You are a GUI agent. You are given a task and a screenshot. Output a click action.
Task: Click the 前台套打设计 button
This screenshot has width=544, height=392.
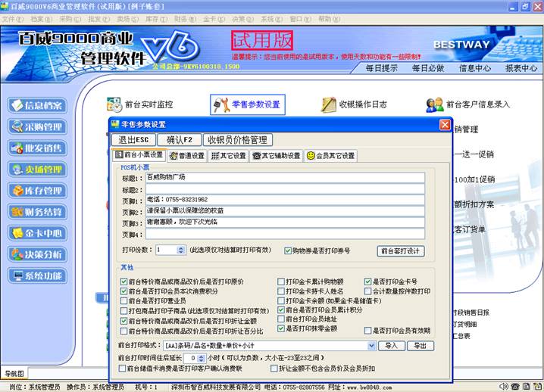[401, 251]
